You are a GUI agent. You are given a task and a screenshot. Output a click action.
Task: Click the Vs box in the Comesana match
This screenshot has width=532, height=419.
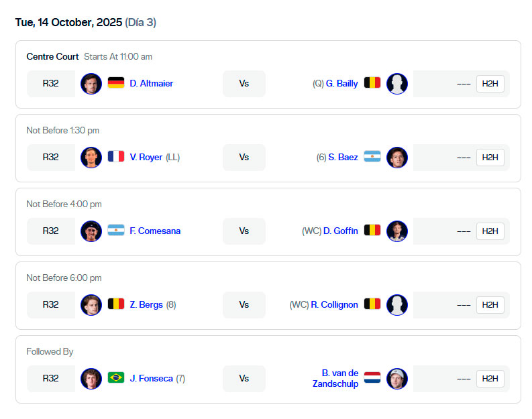point(244,231)
